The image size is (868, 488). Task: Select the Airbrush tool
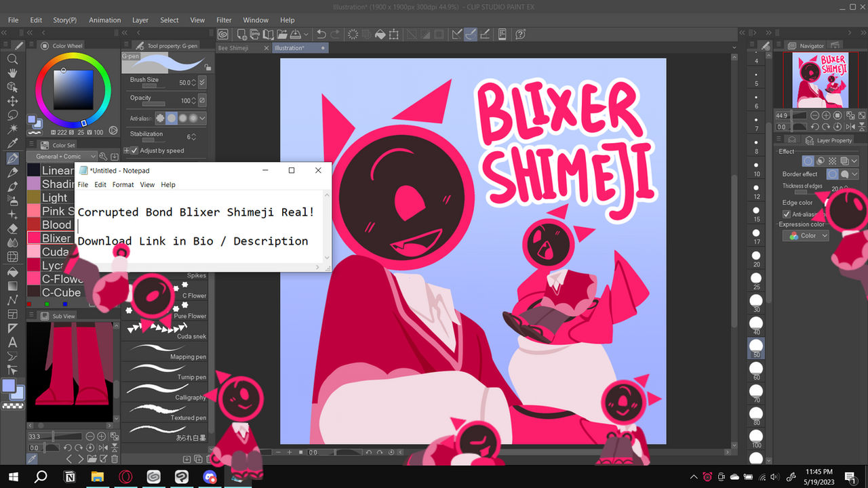[12, 201]
